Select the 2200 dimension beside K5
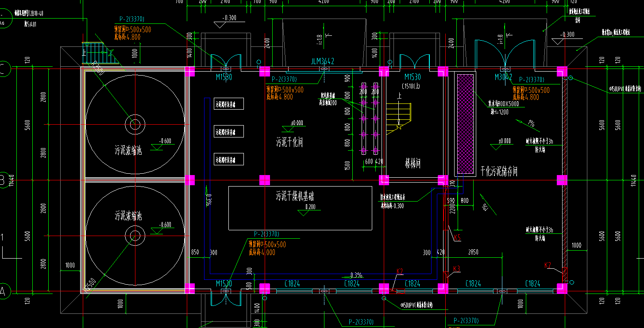644x328 pixels. coord(452,208)
